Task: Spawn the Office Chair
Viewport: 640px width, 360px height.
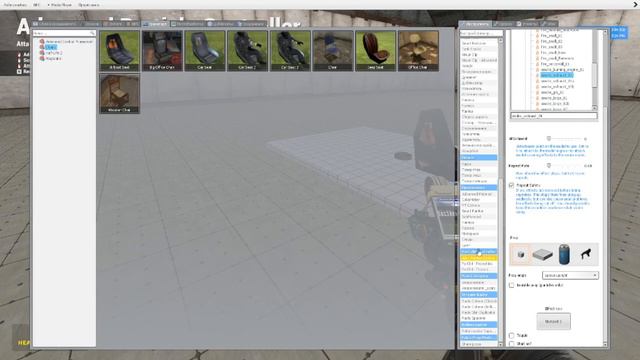Action: [x=418, y=51]
